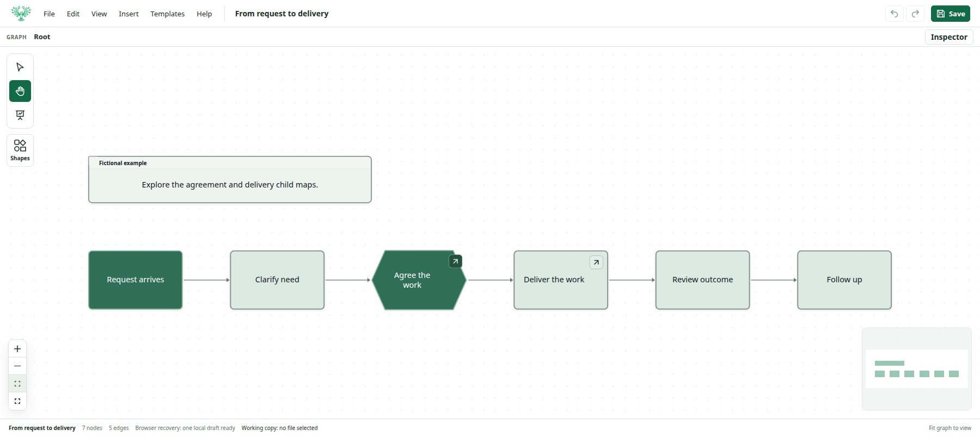This screenshot has height=436, width=980.
Task: Open the File menu
Action: (49, 14)
